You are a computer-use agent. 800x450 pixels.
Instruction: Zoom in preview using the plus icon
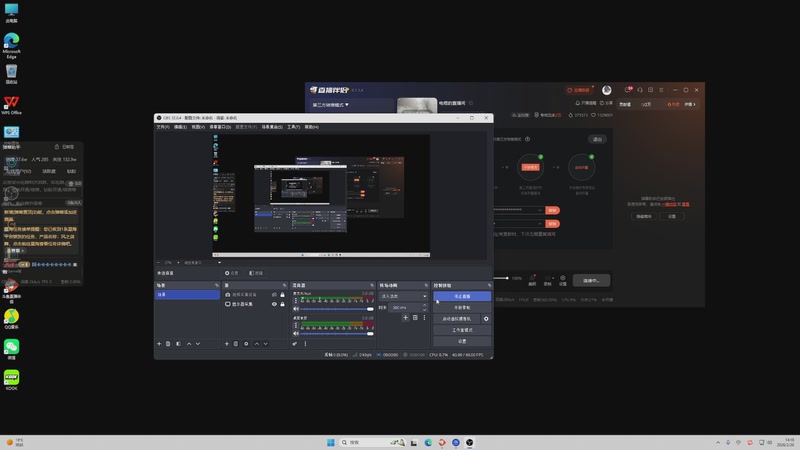(x=178, y=263)
